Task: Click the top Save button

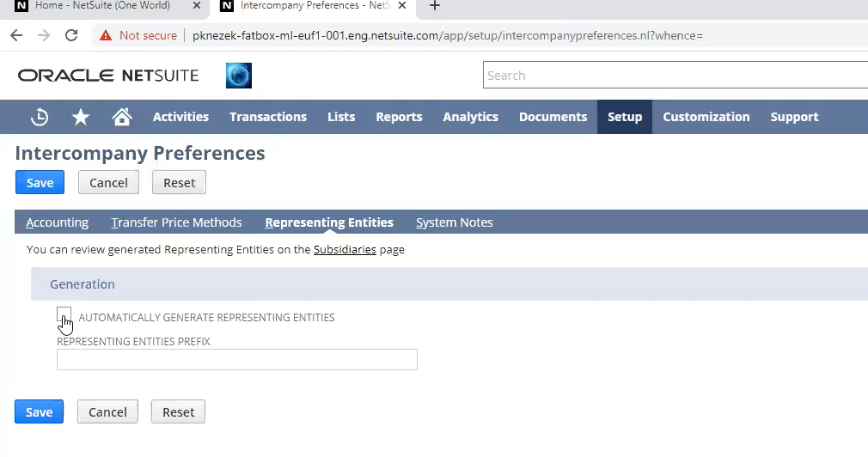Action: tap(40, 182)
